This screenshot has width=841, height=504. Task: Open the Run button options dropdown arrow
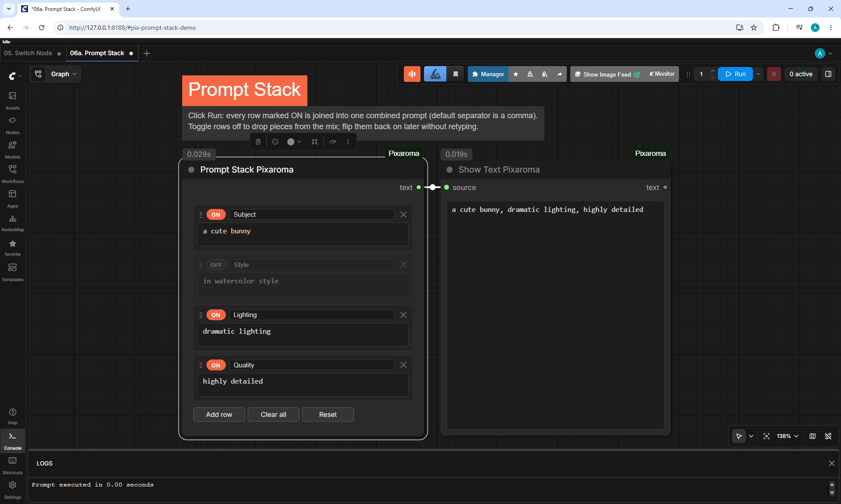pos(758,74)
